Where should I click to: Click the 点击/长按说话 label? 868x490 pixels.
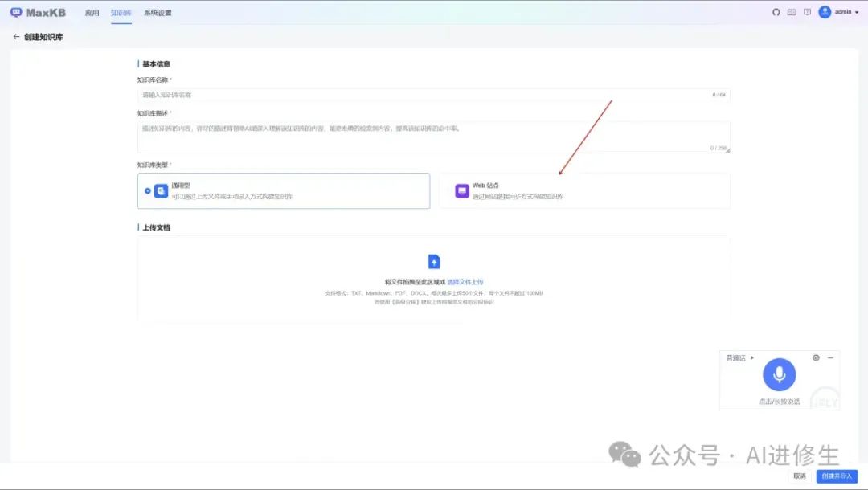[779, 402]
